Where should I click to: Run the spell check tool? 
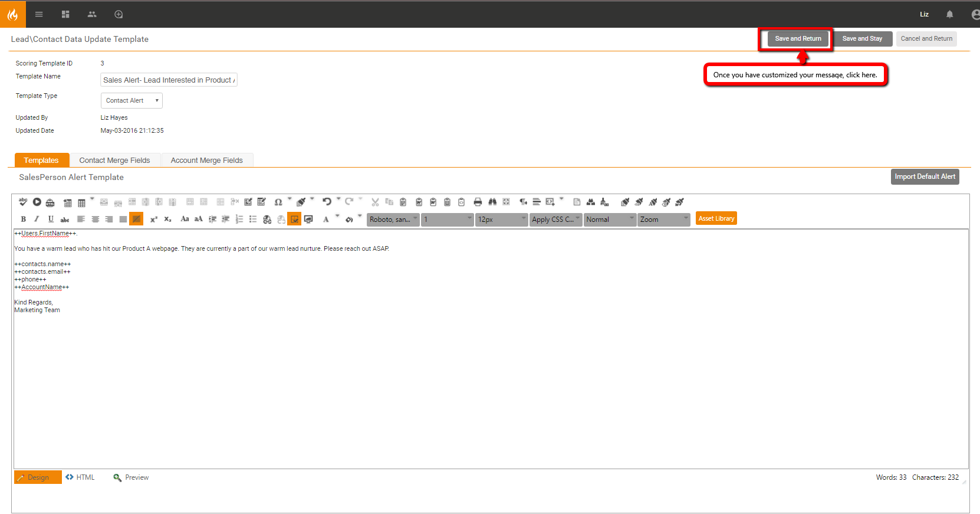(23, 202)
